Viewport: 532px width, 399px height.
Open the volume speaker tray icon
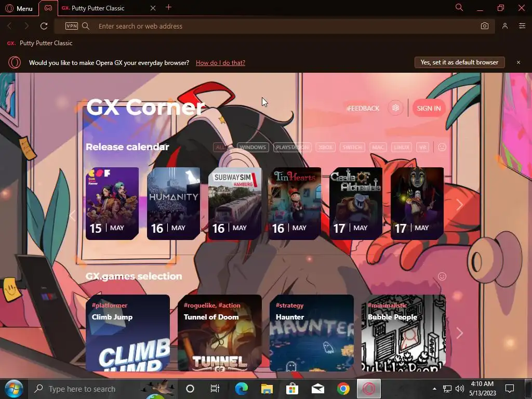(460, 389)
